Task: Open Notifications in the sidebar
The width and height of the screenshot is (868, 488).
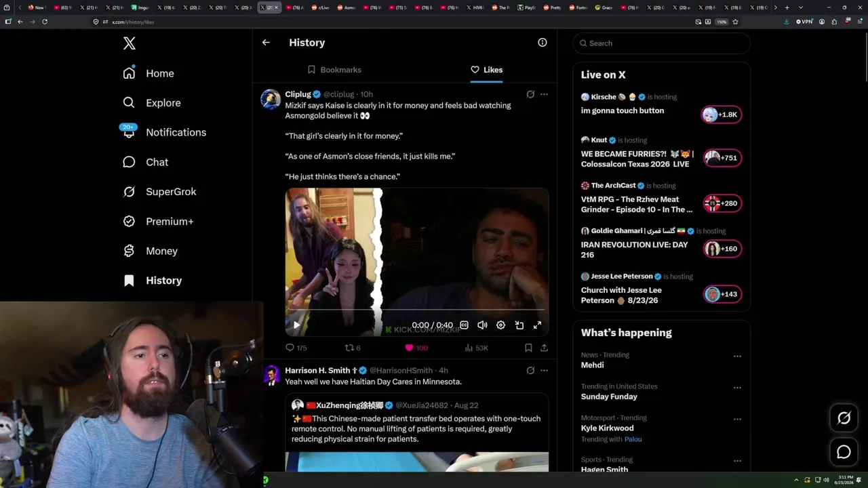Action: coord(163,132)
